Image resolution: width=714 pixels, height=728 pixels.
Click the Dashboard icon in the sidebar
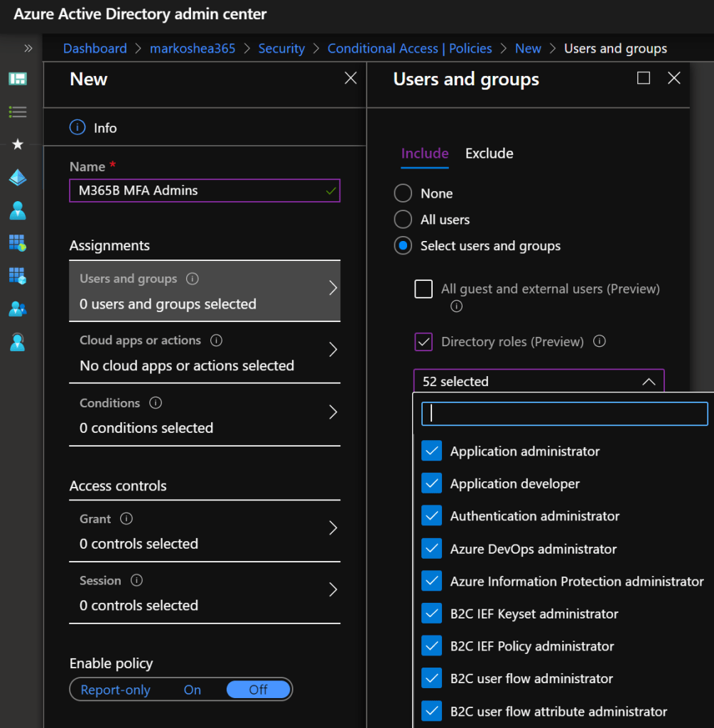(x=18, y=79)
